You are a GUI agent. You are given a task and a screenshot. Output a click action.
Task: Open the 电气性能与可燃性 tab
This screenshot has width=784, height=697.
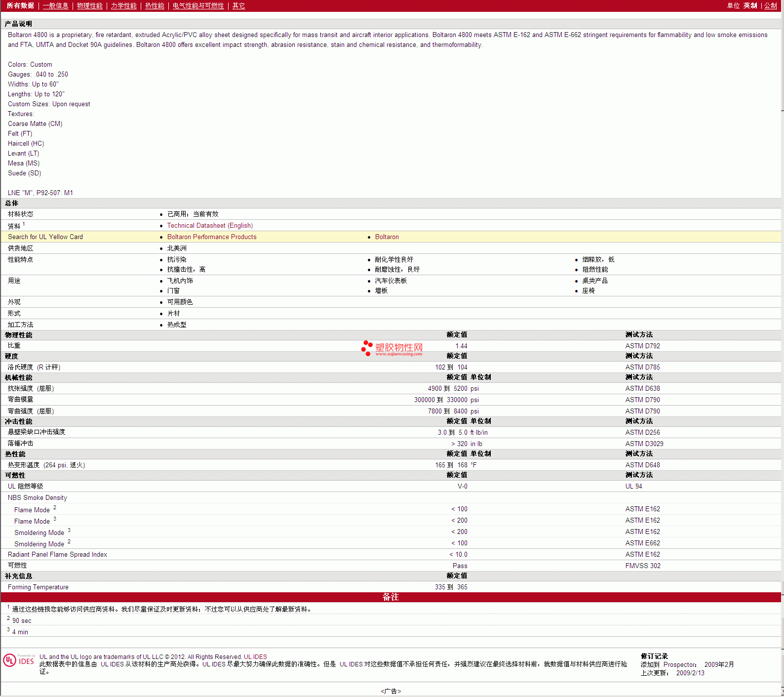pos(198,6)
